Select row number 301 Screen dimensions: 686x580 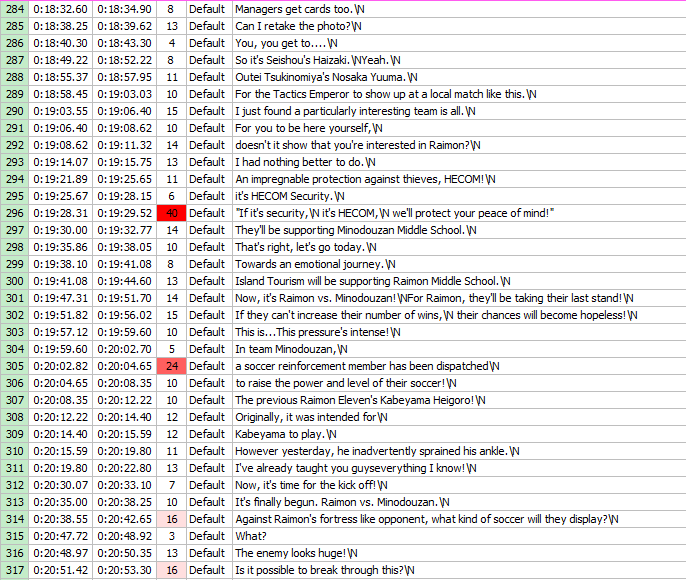(14, 299)
